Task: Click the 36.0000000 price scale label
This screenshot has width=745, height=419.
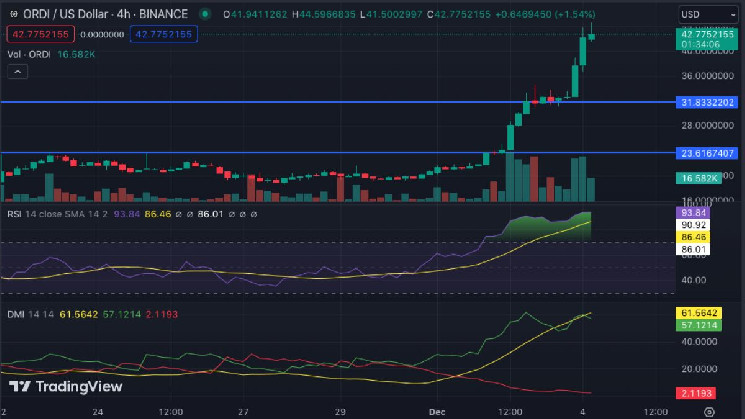Action: (707, 76)
